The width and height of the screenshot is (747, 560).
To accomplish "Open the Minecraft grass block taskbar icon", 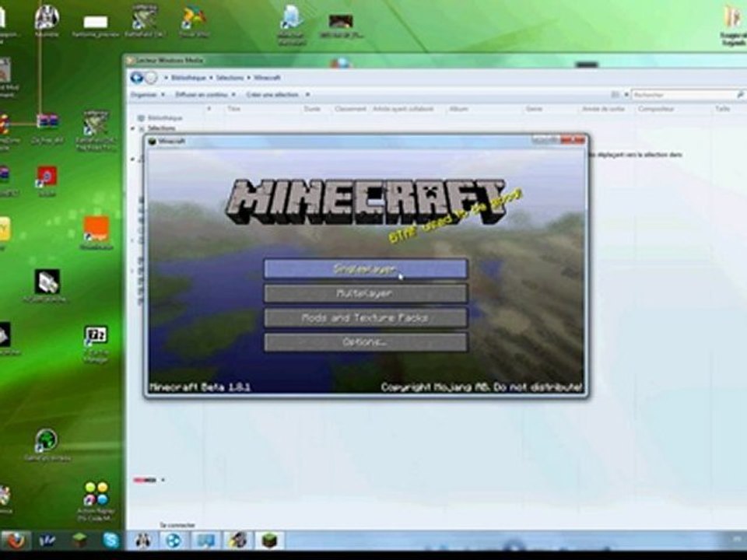I will coord(79,541).
